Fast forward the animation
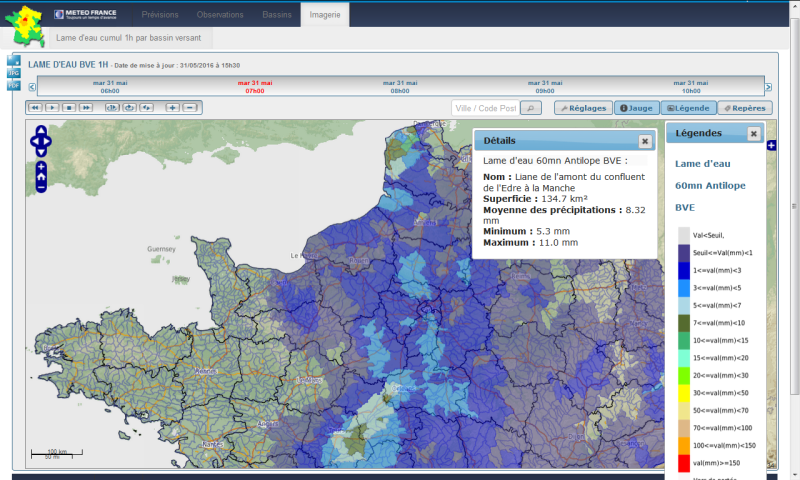This screenshot has width=800, height=480. [x=86, y=107]
